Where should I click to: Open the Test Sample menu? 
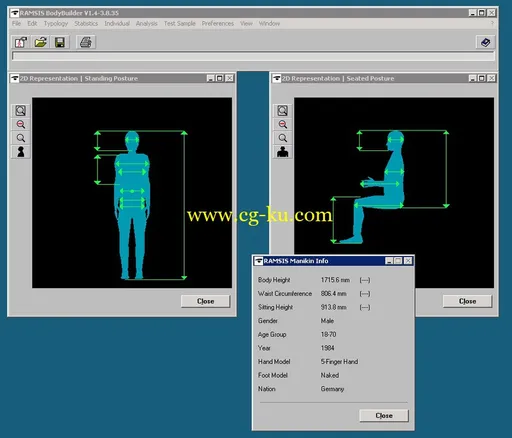tap(180, 23)
